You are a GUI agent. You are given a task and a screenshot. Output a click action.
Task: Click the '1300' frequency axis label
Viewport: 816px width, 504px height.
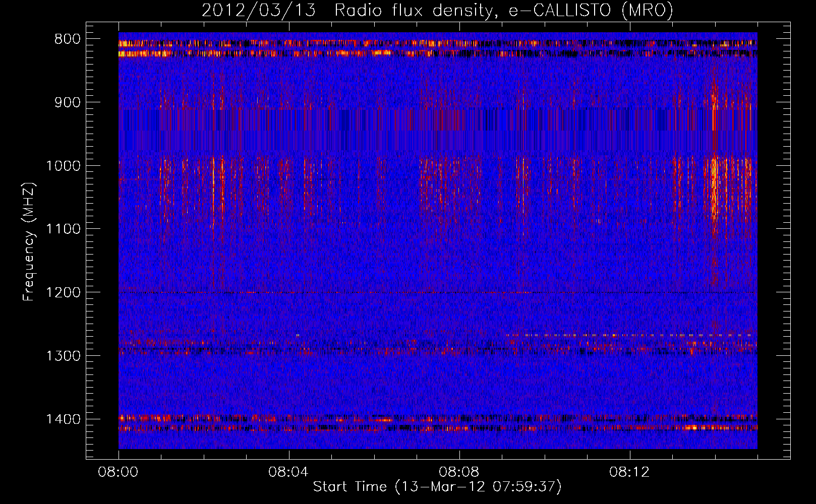click(x=63, y=356)
